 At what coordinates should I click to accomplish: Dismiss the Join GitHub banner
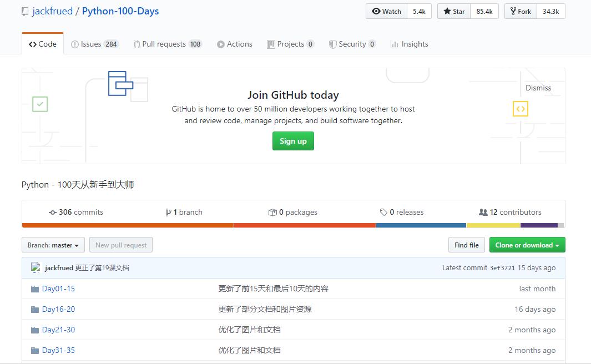click(x=539, y=88)
